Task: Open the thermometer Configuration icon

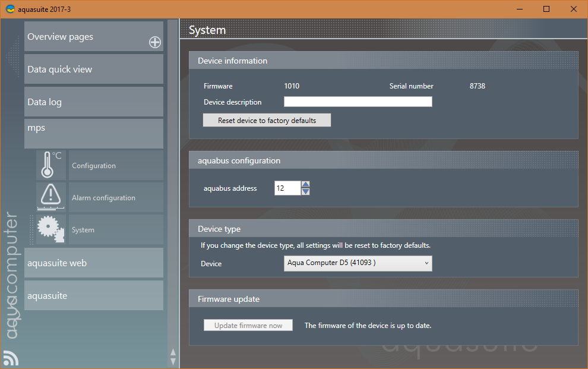Action: click(51, 165)
